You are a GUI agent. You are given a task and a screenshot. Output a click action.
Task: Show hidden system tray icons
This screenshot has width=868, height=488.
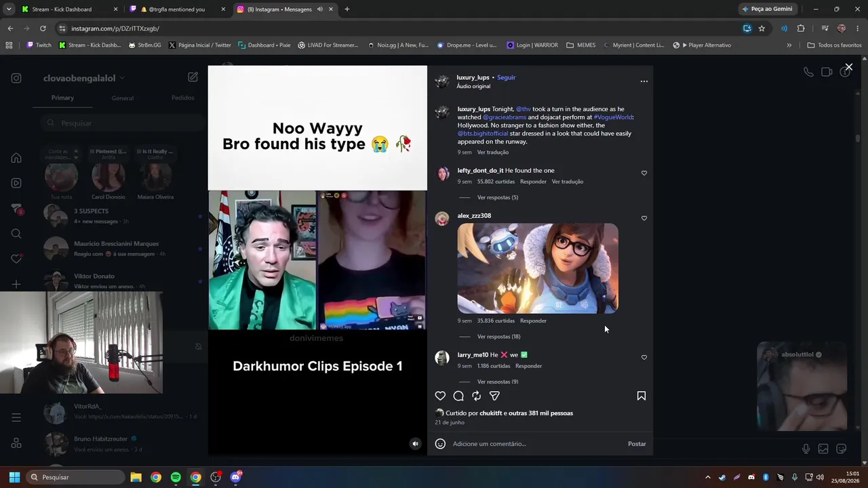pos(707,477)
